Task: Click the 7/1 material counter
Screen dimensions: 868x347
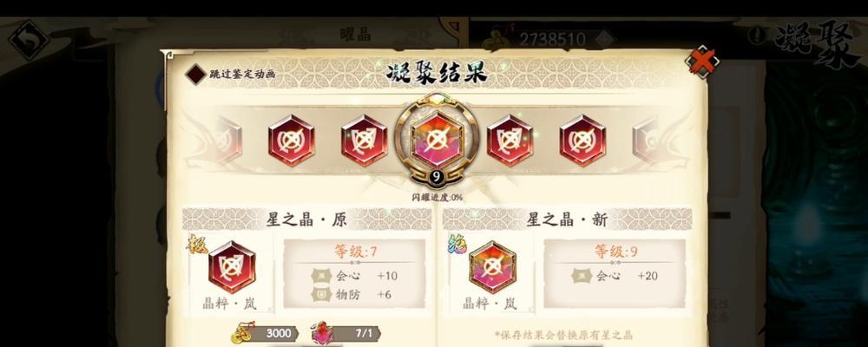Action: (346, 333)
